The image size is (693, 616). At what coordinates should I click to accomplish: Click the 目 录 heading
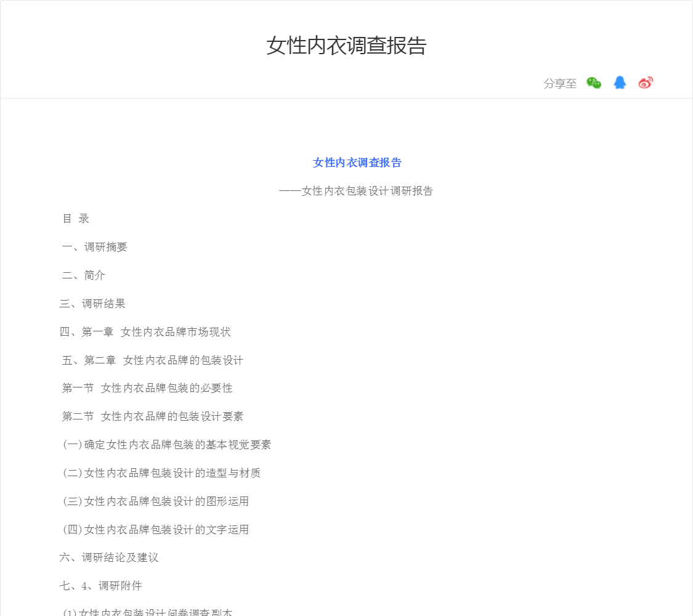pyautogui.click(x=76, y=219)
